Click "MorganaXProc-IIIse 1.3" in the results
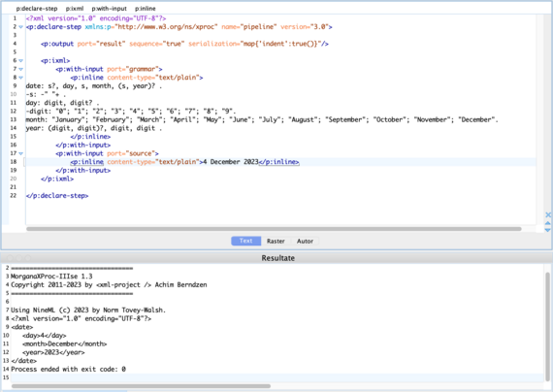The height and width of the screenshot is (392, 553). [x=51, y=277]
